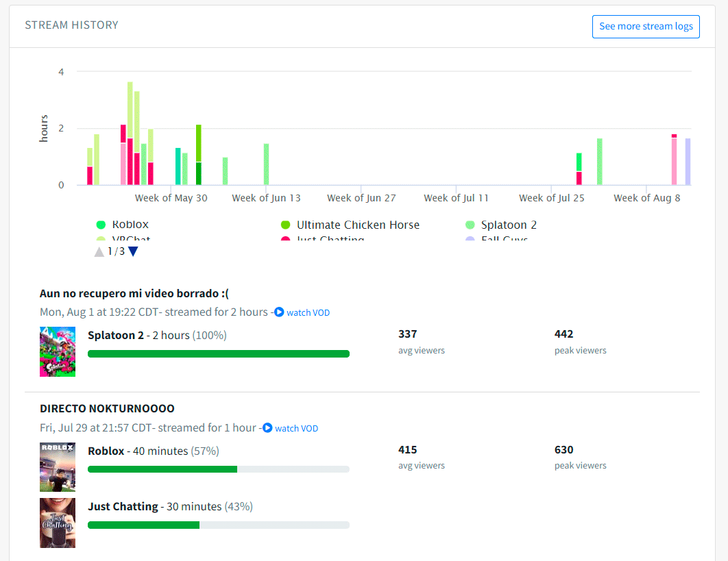Viewport: 728px width, 561px height.
Task: Click the Ultimate Chicken Horse dark green bar
Action: (x=199, y=173)
